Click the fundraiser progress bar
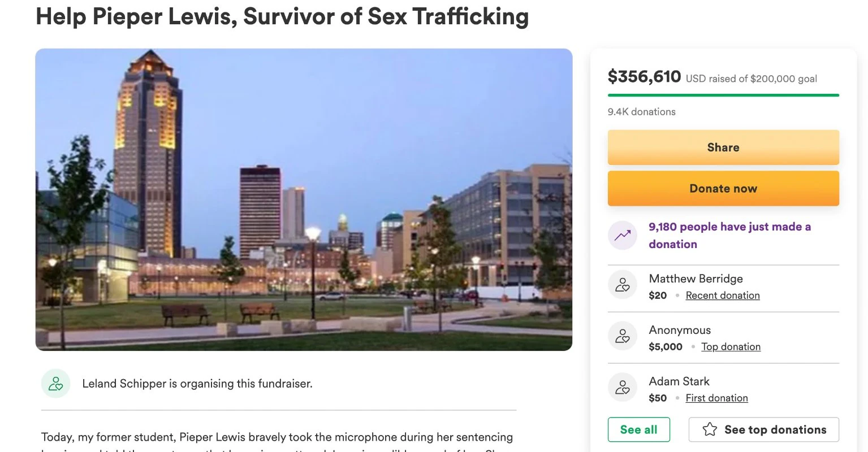868x452 pixels. pos(723,95)
